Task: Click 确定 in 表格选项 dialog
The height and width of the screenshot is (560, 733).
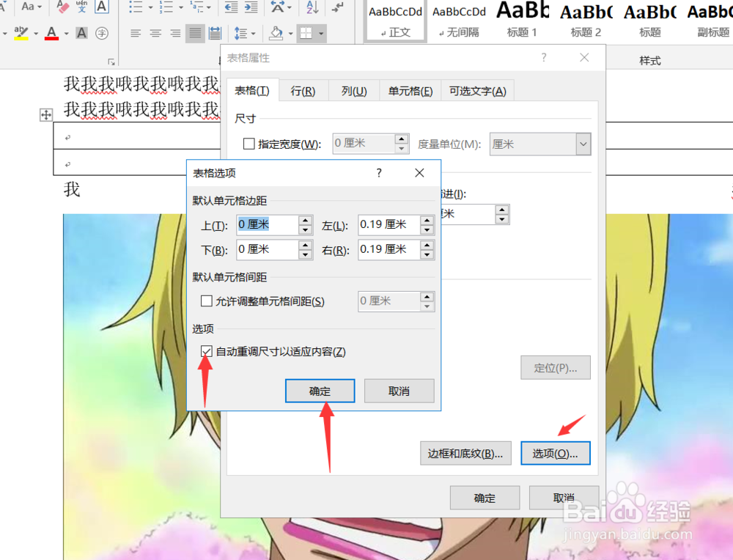Action: pyautogui.click(x=320, y=391)
